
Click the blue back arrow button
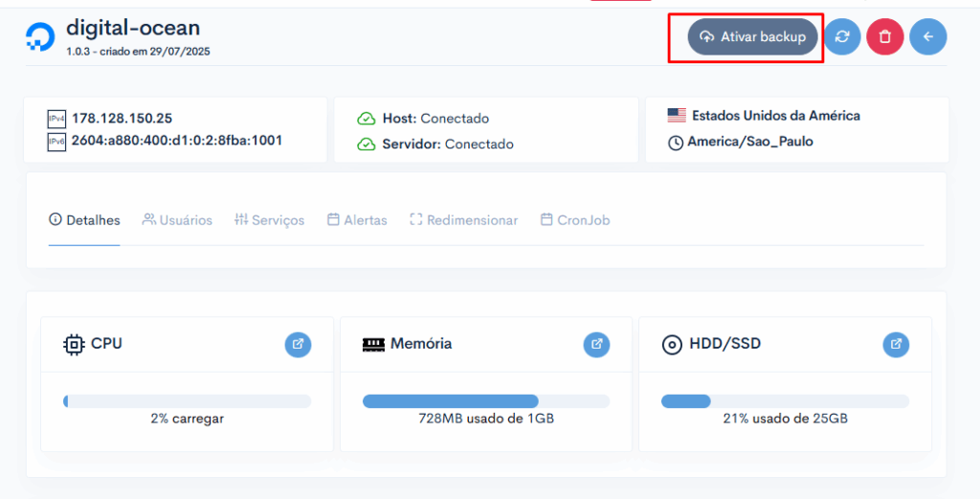tap(928, 37)
